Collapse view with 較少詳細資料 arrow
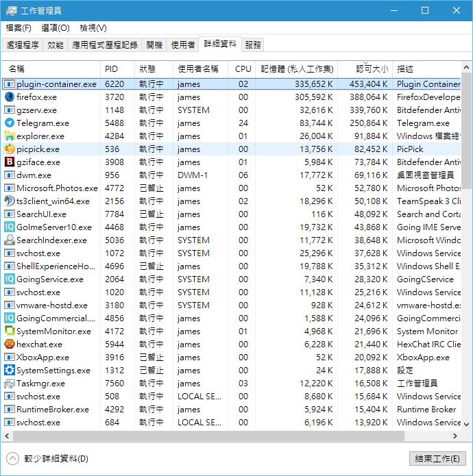Image resolution: width=473 pixels, height=476 pixels. (12, 458)
